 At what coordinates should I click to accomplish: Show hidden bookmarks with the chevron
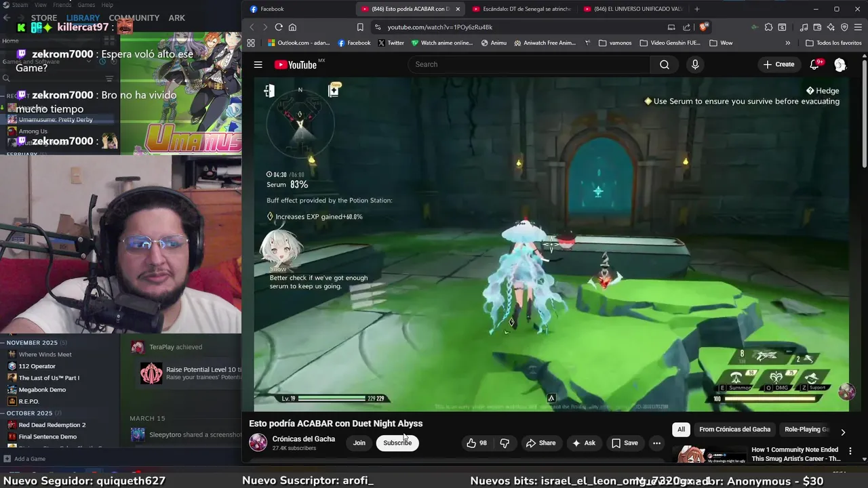[787, 43]
